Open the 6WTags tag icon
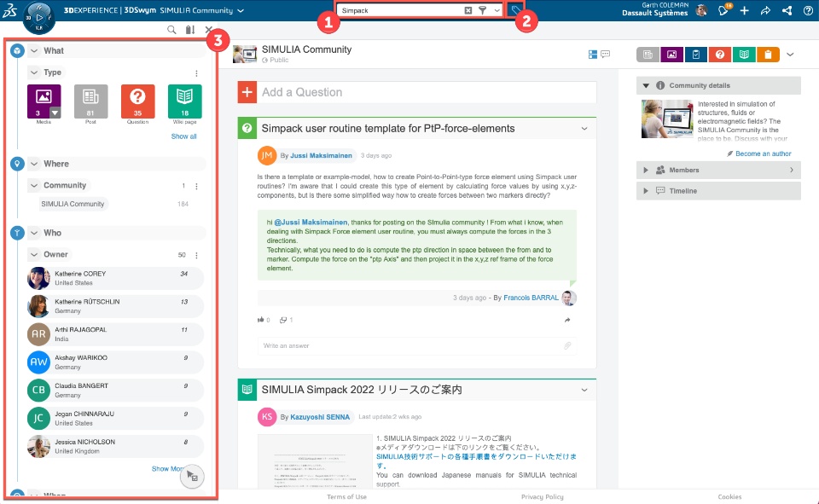The image size is (819, 504). point(515,10)
